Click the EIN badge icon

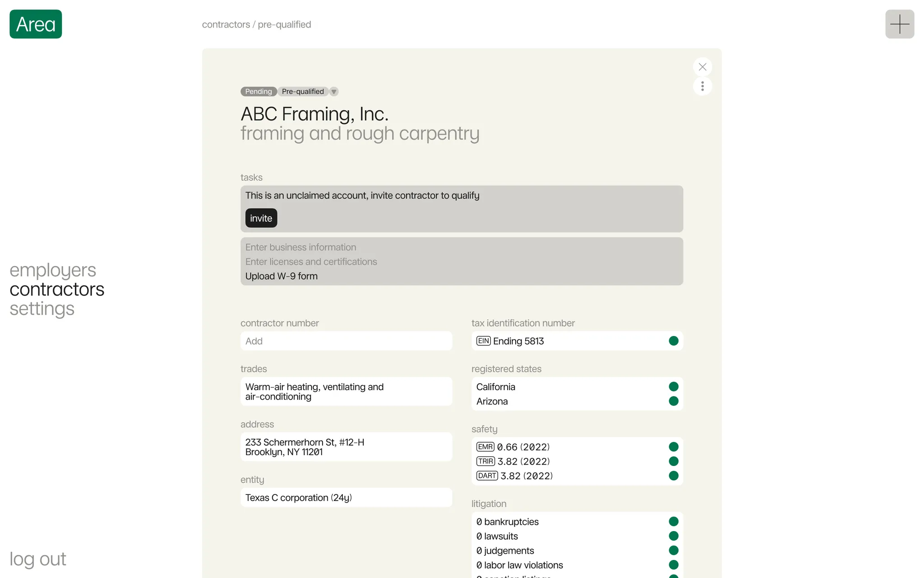tap(483, 341)
